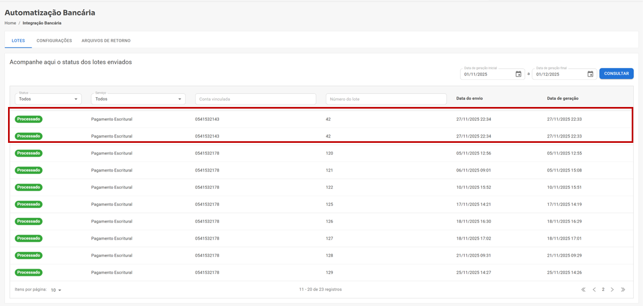Jump to last page of results
This screenshot has width=644, height=306.
623,289
